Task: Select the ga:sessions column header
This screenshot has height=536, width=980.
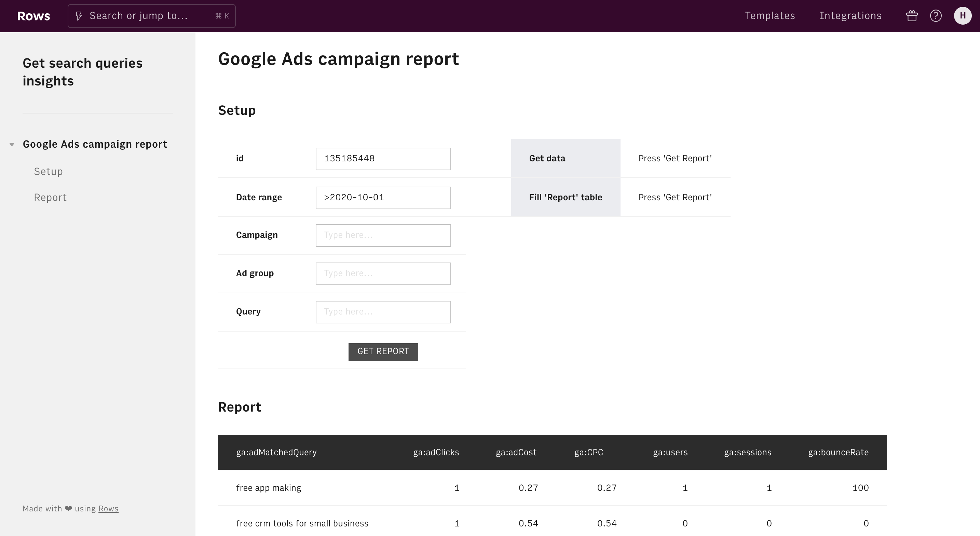Action: coord(748,452)
